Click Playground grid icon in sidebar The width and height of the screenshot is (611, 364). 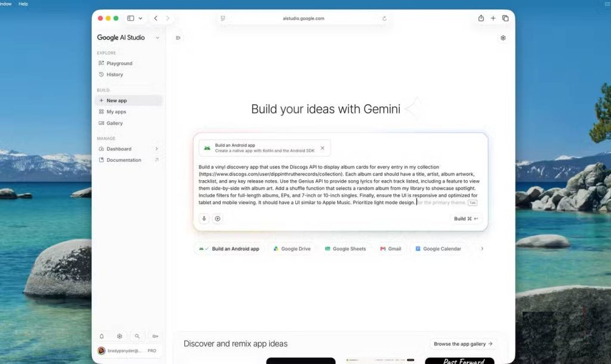(101, 63)
